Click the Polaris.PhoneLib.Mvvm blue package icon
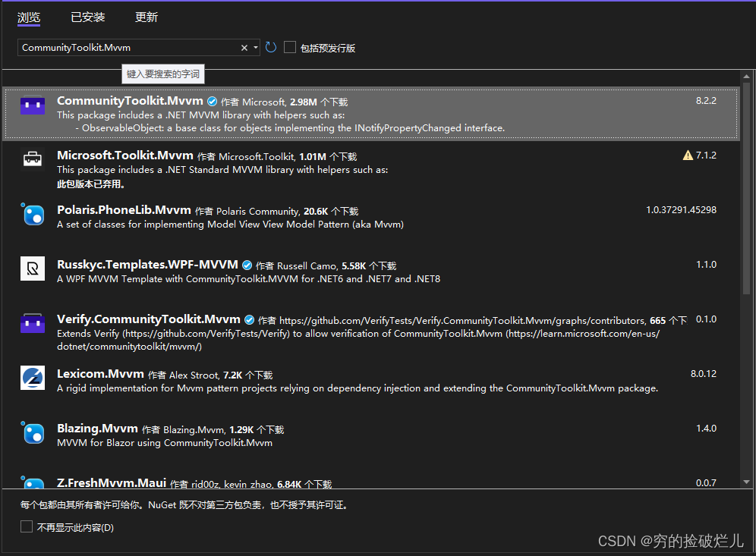The width and height of the screenshot is (756, 556). [32, 215]
